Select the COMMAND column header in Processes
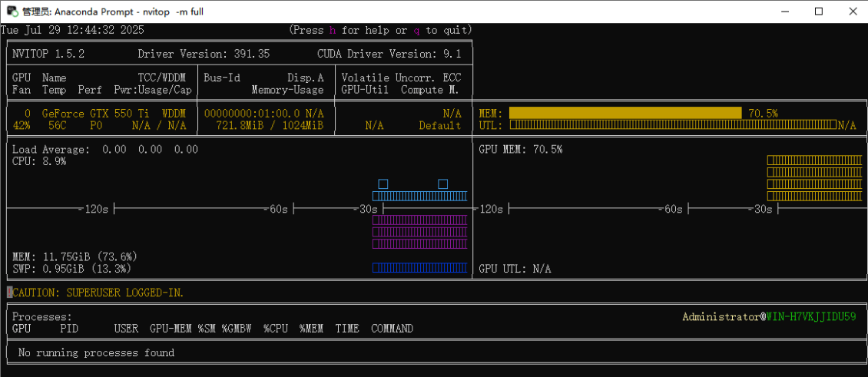The height and width of the screenshot is (377, 868). click(392, 329)
